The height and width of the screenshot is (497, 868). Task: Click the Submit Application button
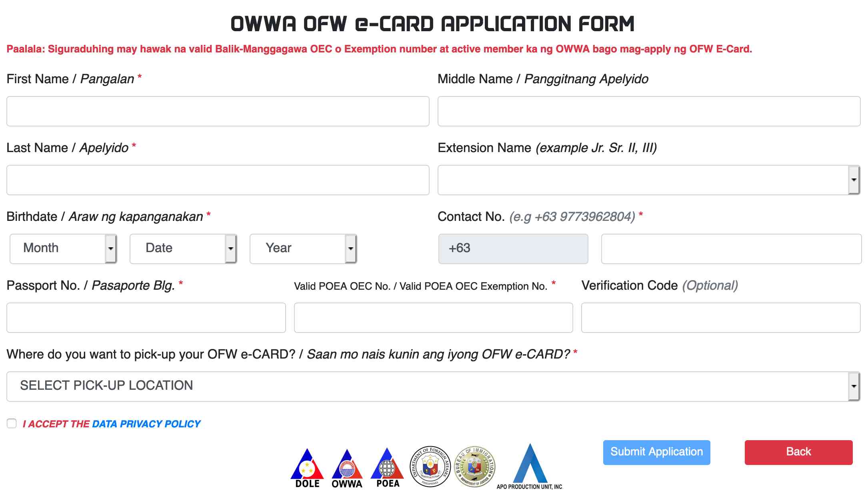(x=656, y=452)
